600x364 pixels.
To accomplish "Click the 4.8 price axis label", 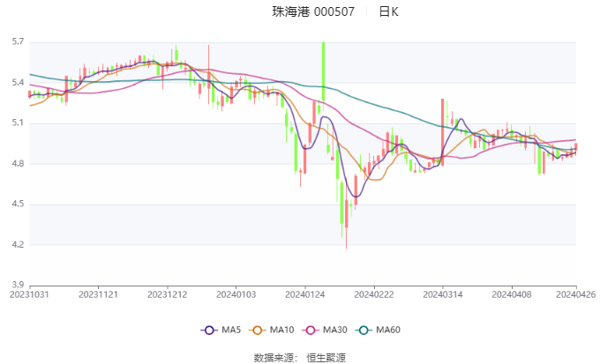I will tap(18, 164).
